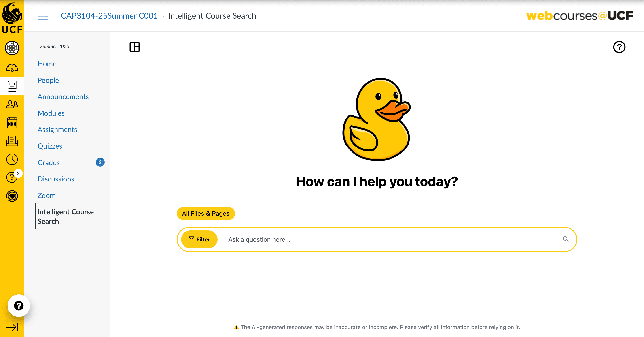Click the account avatar circle icon
Screen dimensions: 644x337
[12, 48]
